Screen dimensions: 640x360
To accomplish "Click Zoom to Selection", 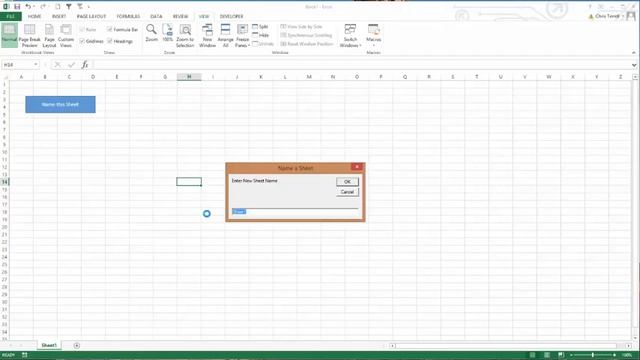I will [185, 36].
